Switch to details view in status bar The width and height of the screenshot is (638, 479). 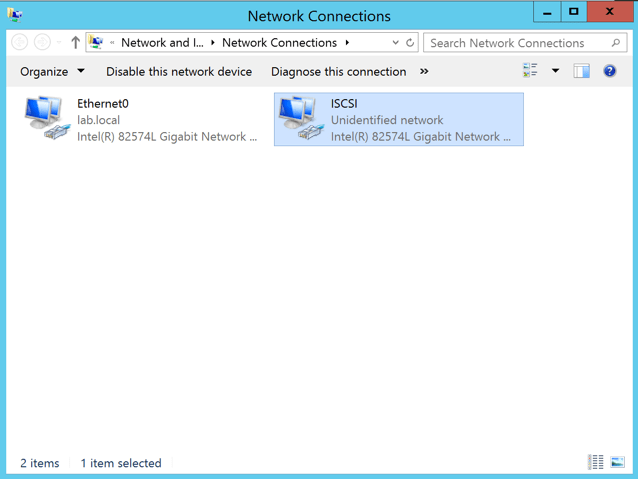click(x=596, y=462)
